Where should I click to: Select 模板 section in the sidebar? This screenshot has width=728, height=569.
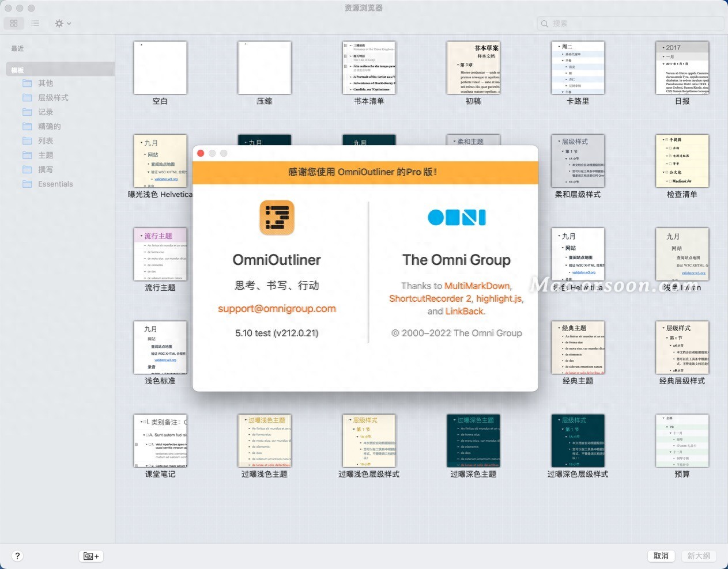tap(17, 70)
